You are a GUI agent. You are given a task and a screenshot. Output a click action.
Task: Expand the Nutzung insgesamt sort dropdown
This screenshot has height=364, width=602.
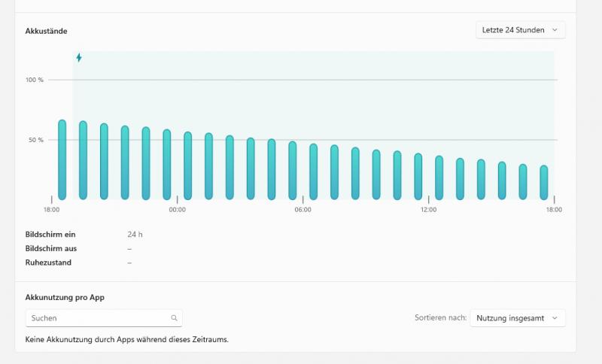tap(517, 318)
